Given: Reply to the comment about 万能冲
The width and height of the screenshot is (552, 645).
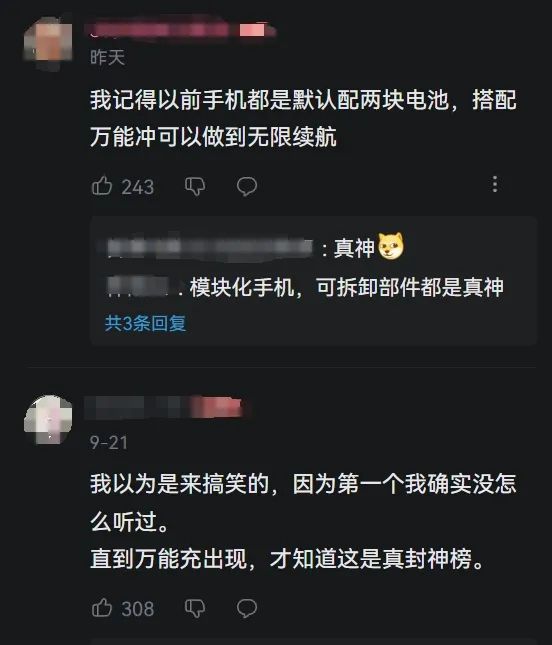Looking at the screenshot, I should 247,186.
